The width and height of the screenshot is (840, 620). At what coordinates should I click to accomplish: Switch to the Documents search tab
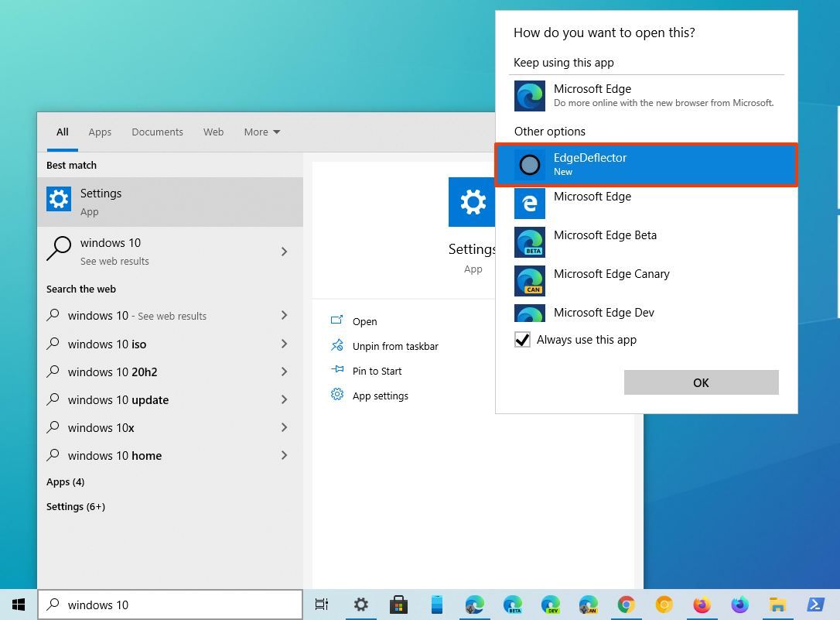pos(157,132)
